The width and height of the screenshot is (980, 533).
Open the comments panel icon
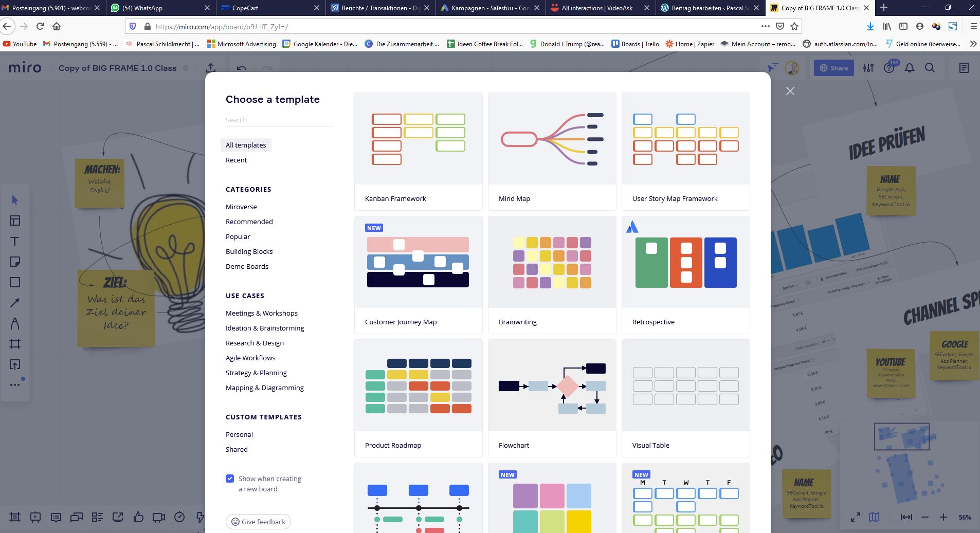56,517
